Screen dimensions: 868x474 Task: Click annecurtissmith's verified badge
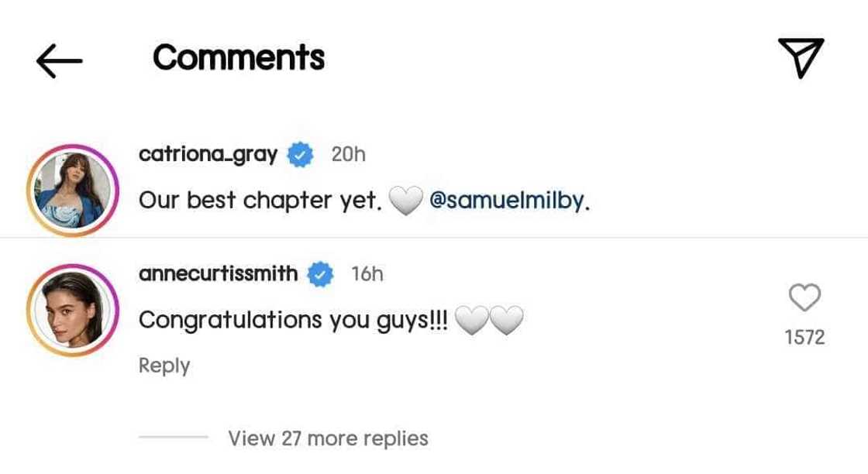[320, 273]
